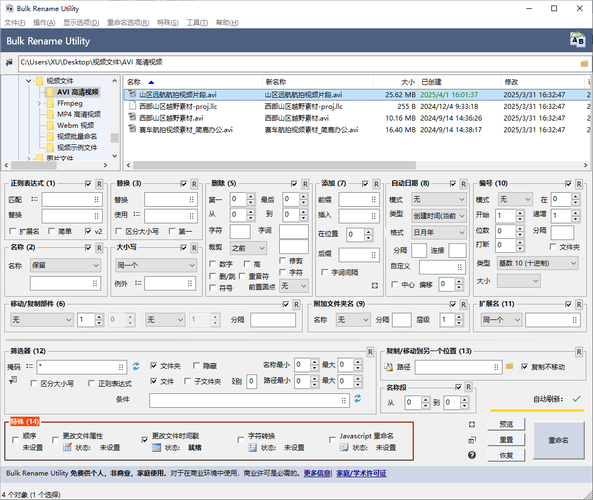Open the 大小写 同一个 dropdown

pos(156,266)
